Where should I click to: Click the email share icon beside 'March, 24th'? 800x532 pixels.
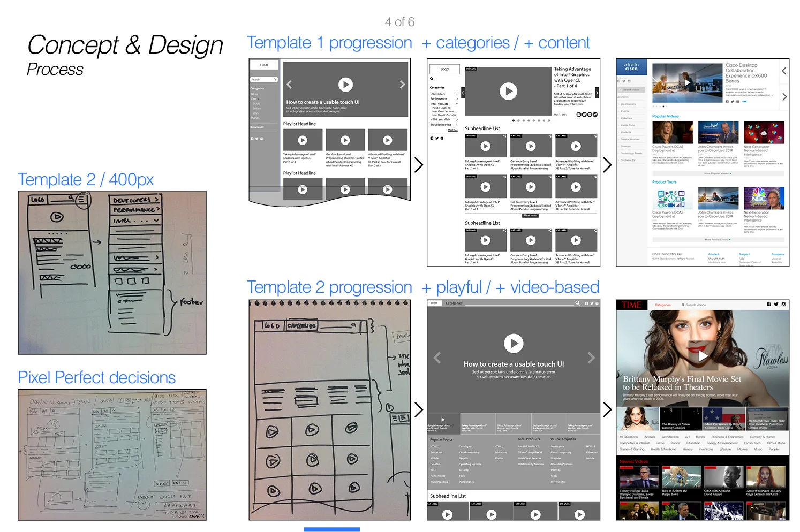590,115
